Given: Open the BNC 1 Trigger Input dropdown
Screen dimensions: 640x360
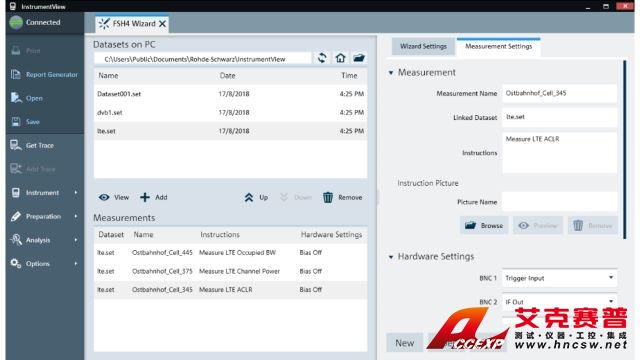Looking at the screenshot, I should coord(559,278).
